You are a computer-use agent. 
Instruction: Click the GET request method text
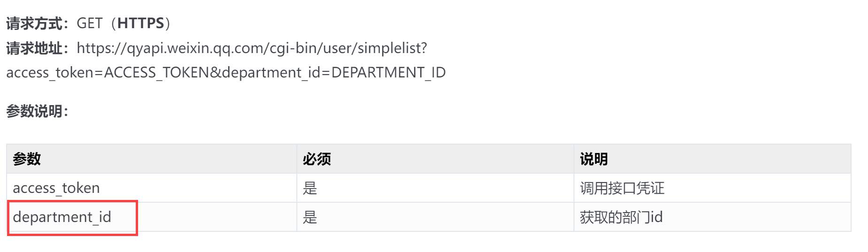89,23
